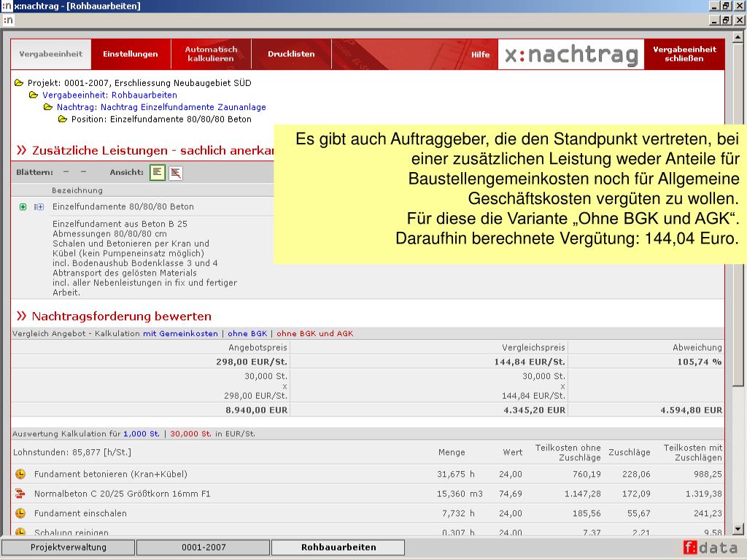The image size is (747, 560).
Task: Open the Vergabeeinheit tab
Action: (x=50, y=54)
